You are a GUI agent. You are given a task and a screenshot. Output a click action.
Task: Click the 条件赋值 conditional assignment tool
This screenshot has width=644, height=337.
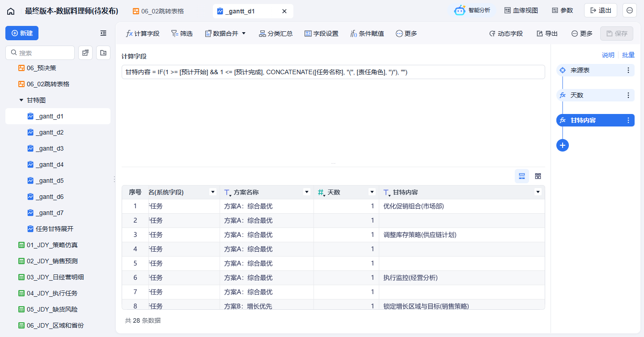[367, 34]
